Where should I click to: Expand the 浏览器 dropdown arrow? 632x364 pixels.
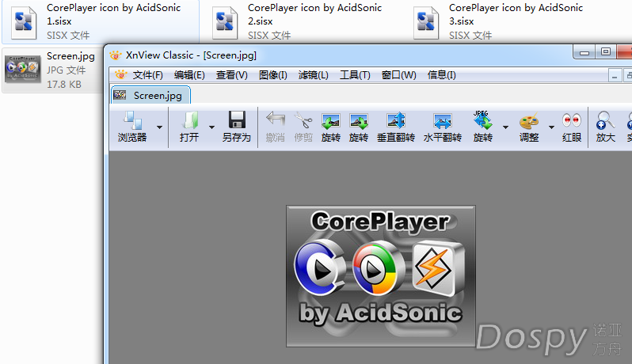point(160,127)
